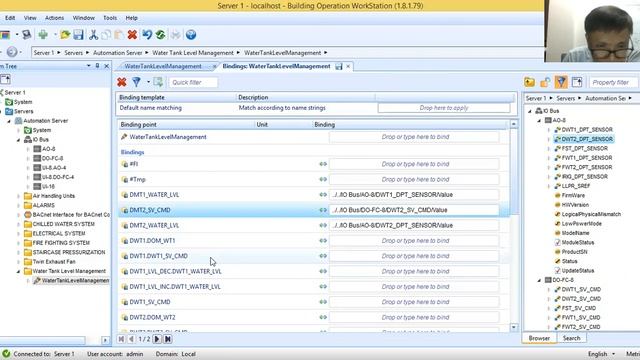Click the green Refresh icon
This screenshot has width=640, height=360.
tap(160, 35)
